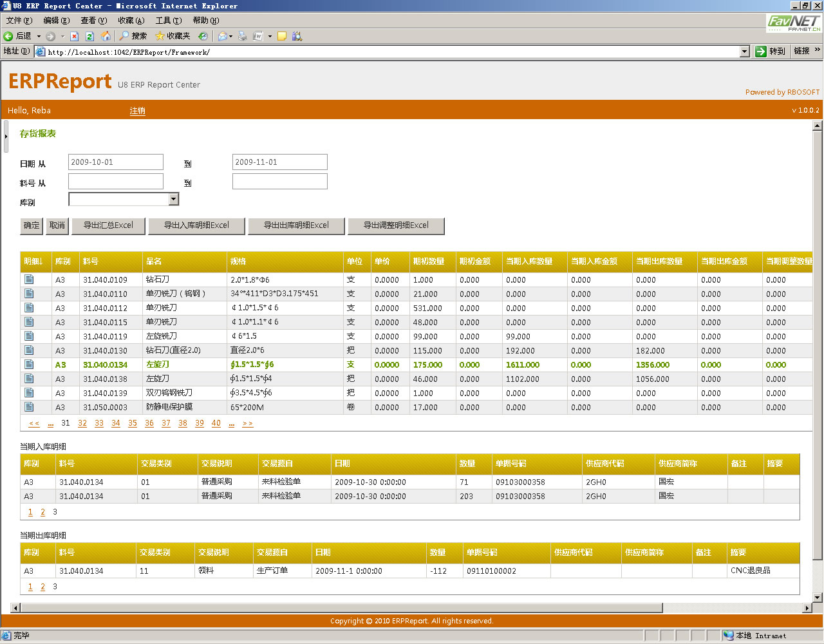
Task: Click the Research toolbar icon
Action: coord(297,36)
